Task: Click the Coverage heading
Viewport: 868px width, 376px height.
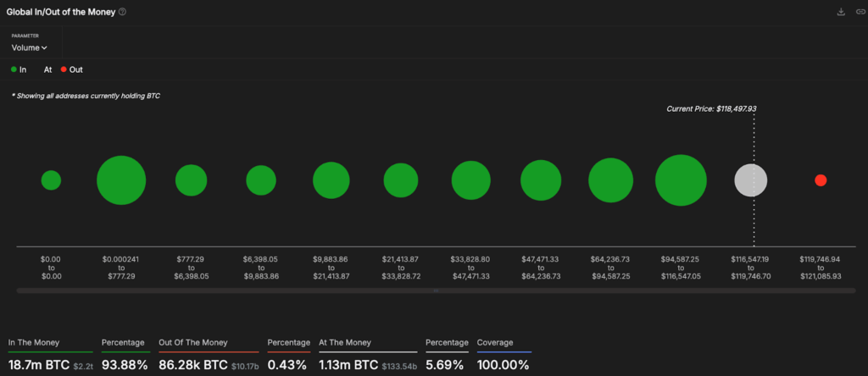Action: click(495, 343)
